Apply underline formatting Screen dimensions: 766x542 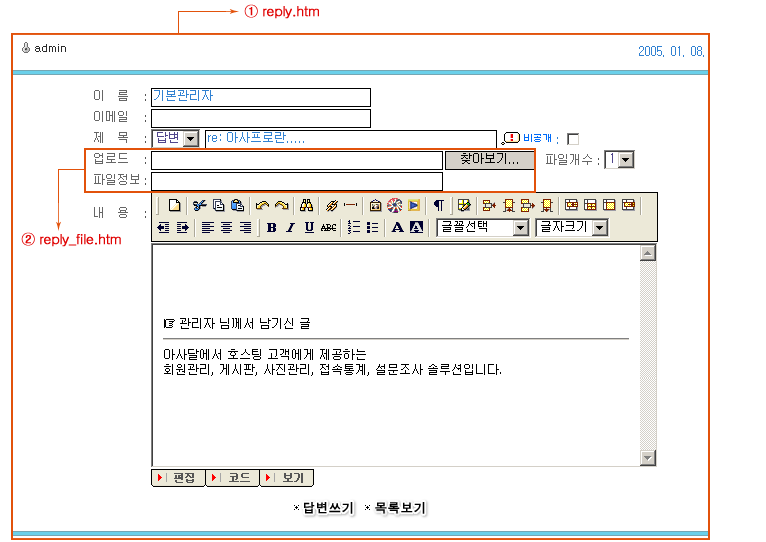tap(309, 228)
